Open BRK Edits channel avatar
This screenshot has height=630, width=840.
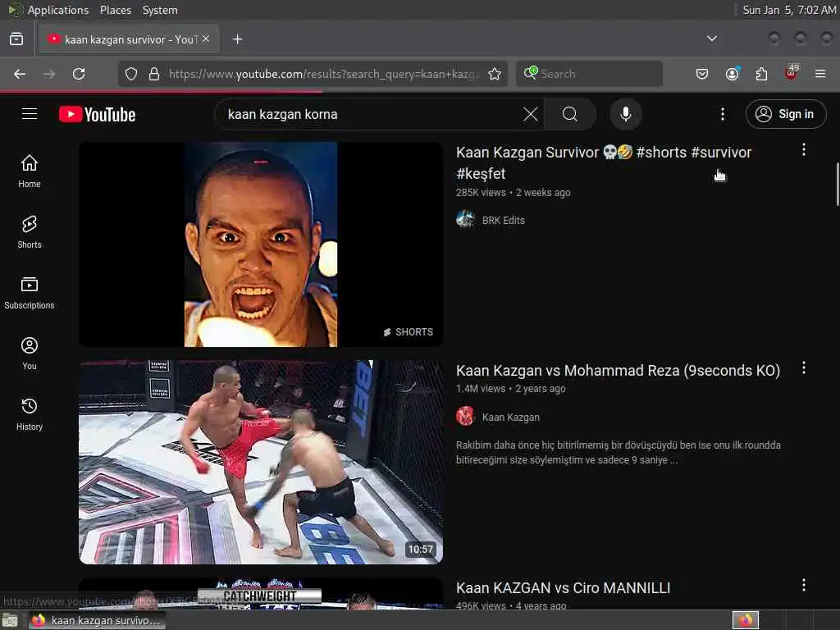[465, 220]
